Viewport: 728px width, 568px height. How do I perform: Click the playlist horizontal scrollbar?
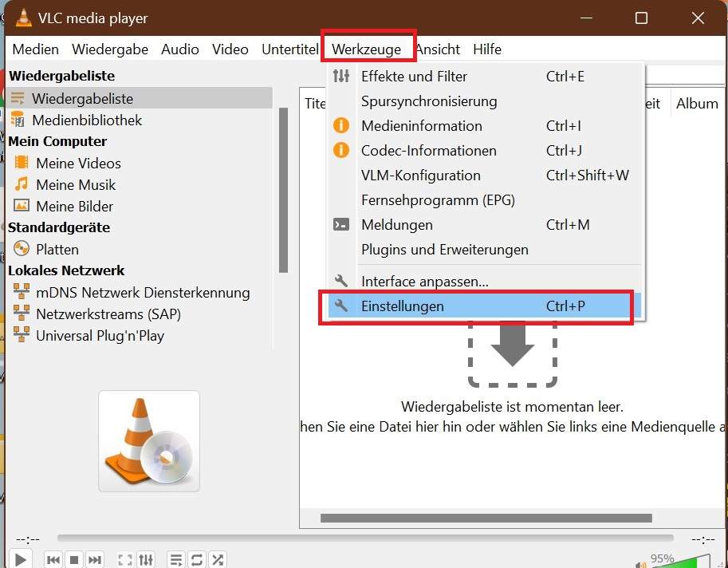pos(486,518)
